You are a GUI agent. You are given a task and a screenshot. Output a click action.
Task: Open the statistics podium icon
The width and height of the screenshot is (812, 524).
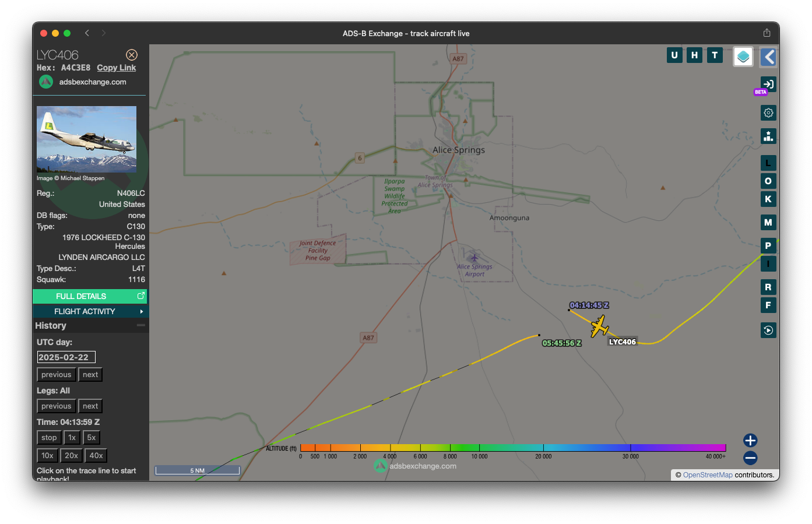(x=768, y=136)
